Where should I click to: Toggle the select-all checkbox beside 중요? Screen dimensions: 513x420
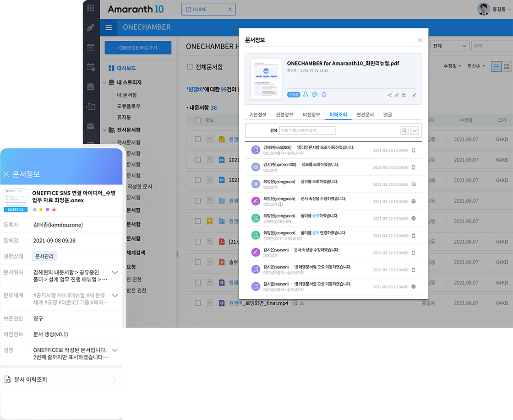coord(197,120)
